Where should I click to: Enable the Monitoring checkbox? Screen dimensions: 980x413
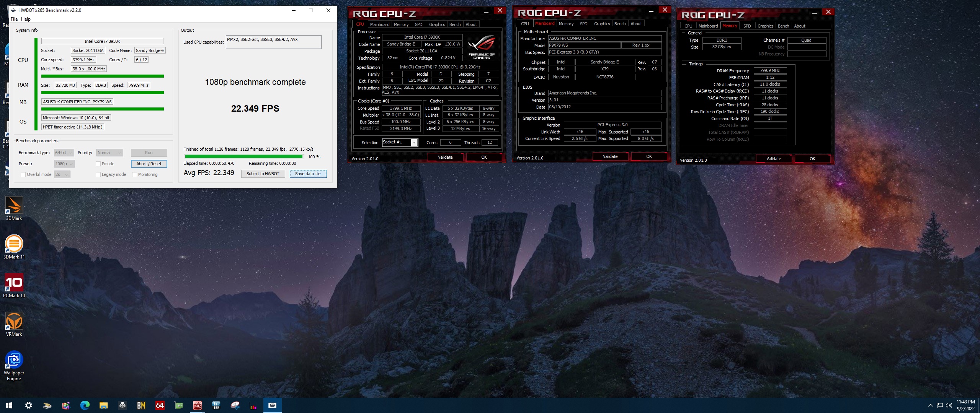pyautogui.click(x=134, y=174)
